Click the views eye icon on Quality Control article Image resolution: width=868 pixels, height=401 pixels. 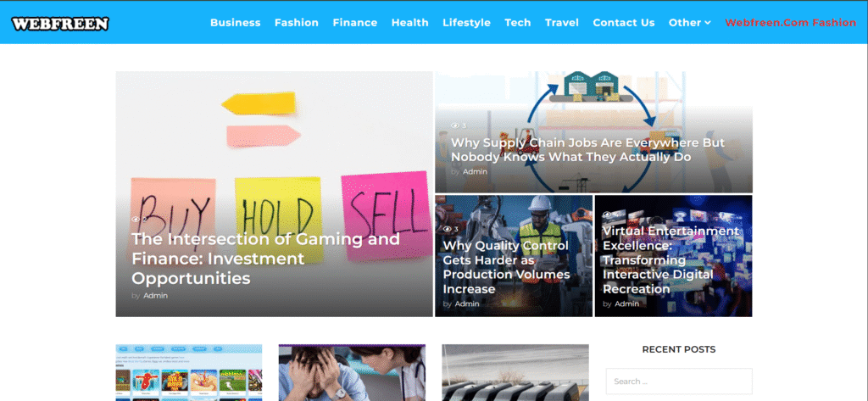[x=447, y=229]
